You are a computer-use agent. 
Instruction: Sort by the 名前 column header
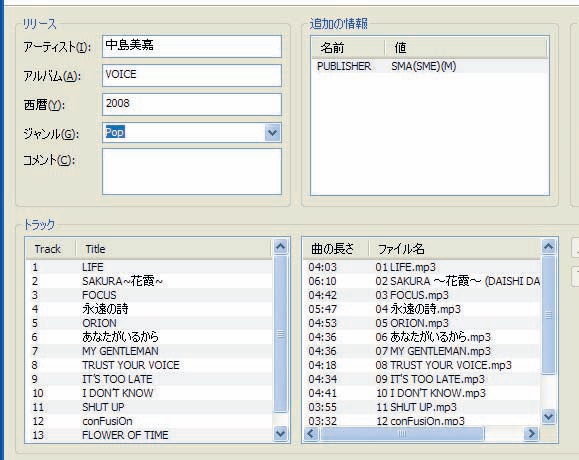[348, 48]
